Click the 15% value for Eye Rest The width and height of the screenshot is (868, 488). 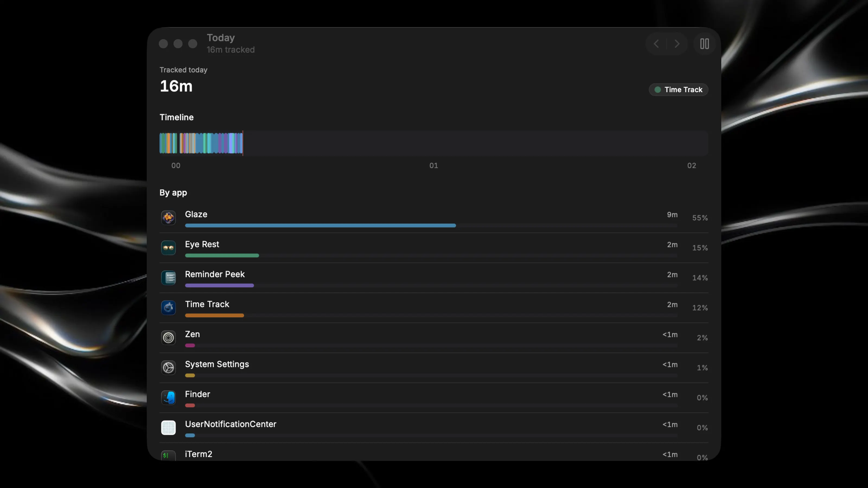pyautogui.click(x=700, y=248)
